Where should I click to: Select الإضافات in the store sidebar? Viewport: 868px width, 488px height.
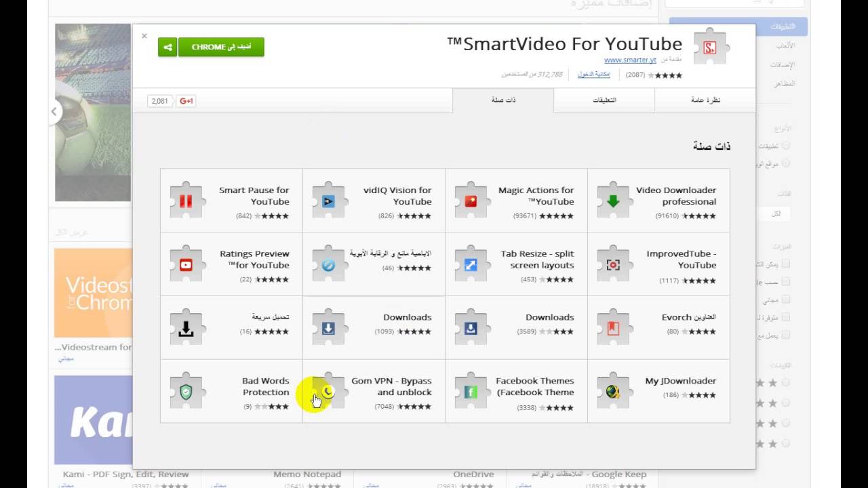(783, 64)
